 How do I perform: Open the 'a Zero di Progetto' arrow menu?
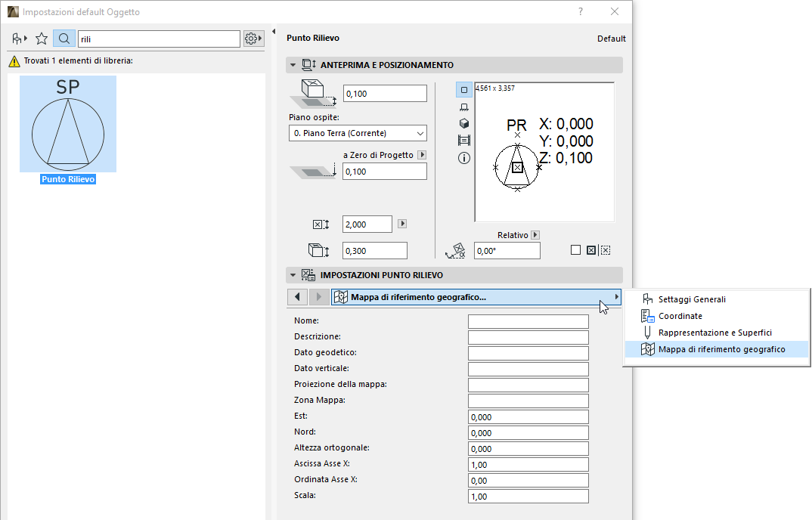422,155
